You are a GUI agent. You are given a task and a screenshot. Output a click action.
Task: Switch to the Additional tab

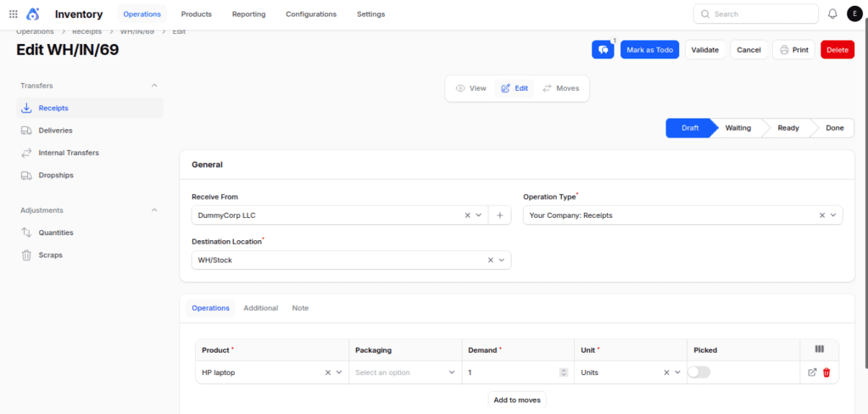pyautogui.click(x=261, y=308)
